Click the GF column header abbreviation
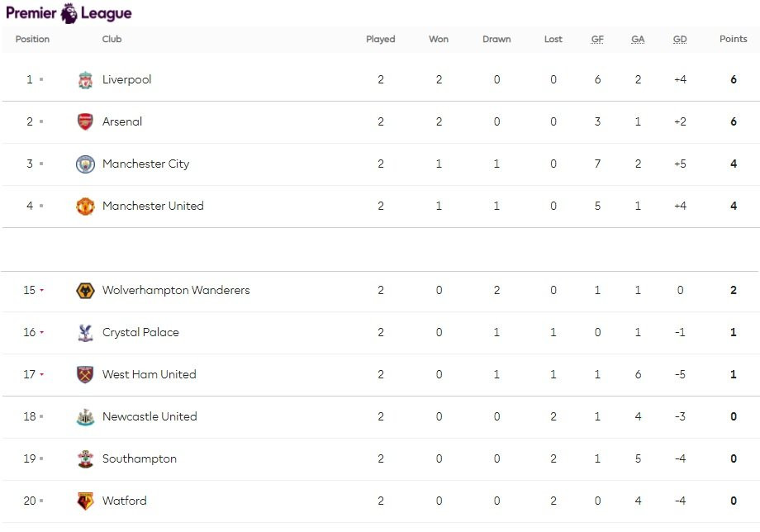This screenshot has width=760, height=532. click(x=597, y=40)
